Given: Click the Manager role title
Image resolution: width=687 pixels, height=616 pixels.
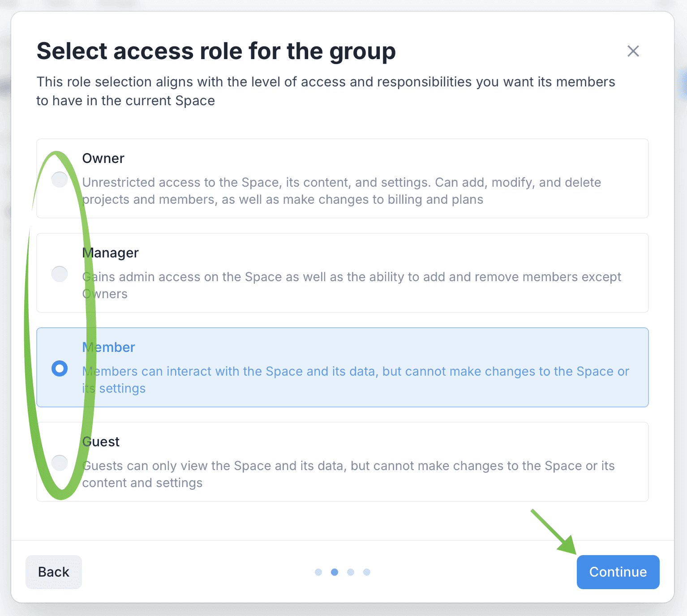Looking at the screenshot, I should click(x=111, y=253).
